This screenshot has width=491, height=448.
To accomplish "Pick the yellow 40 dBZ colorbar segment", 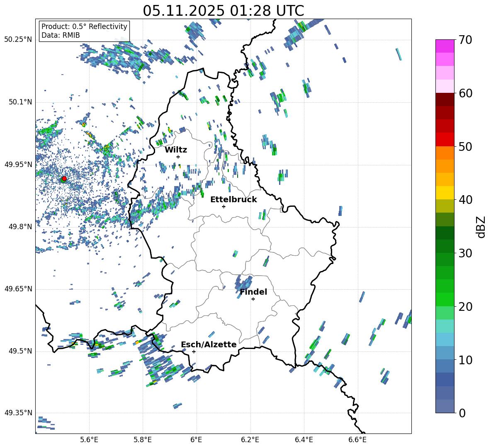I will [x=445, y=193].
